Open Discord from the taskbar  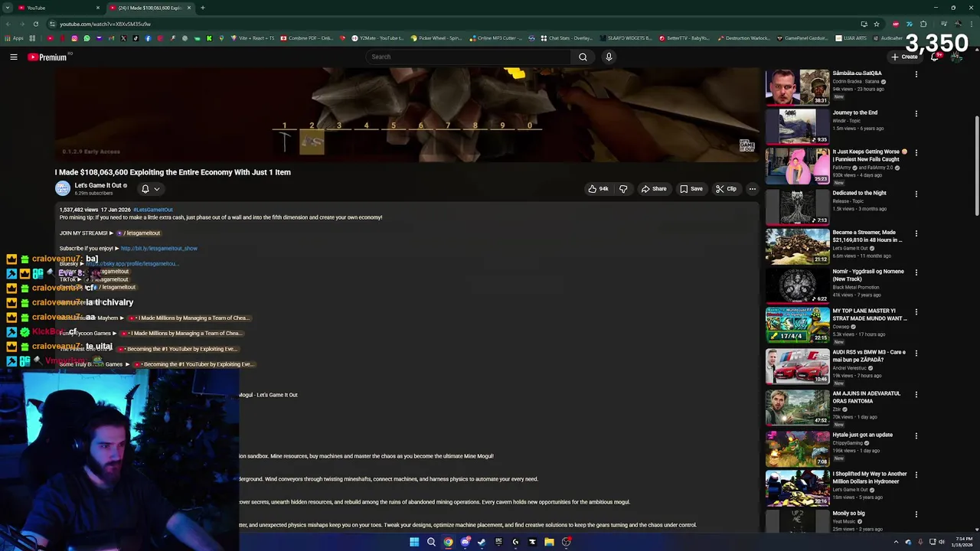tap(465, 542)
